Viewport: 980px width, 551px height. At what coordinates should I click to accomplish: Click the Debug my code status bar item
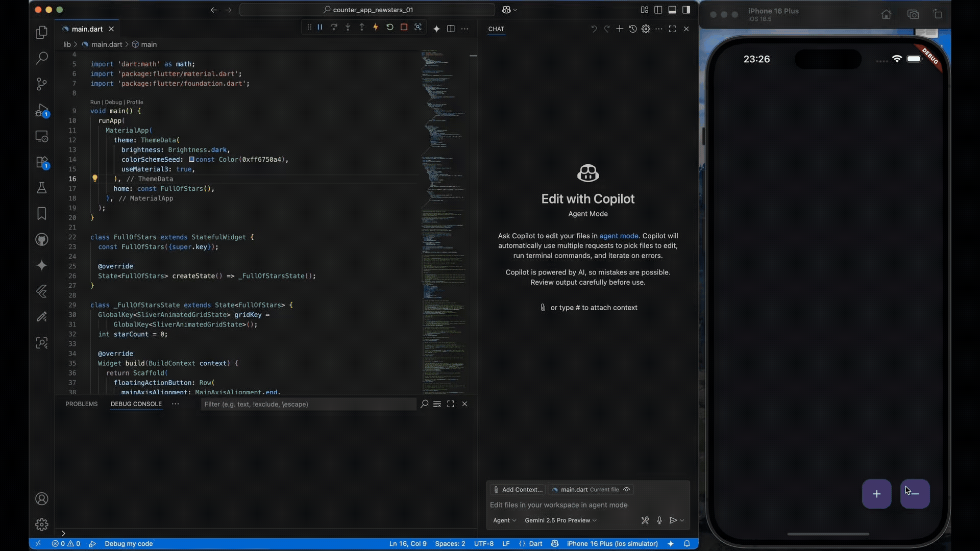tap(129, 544)
